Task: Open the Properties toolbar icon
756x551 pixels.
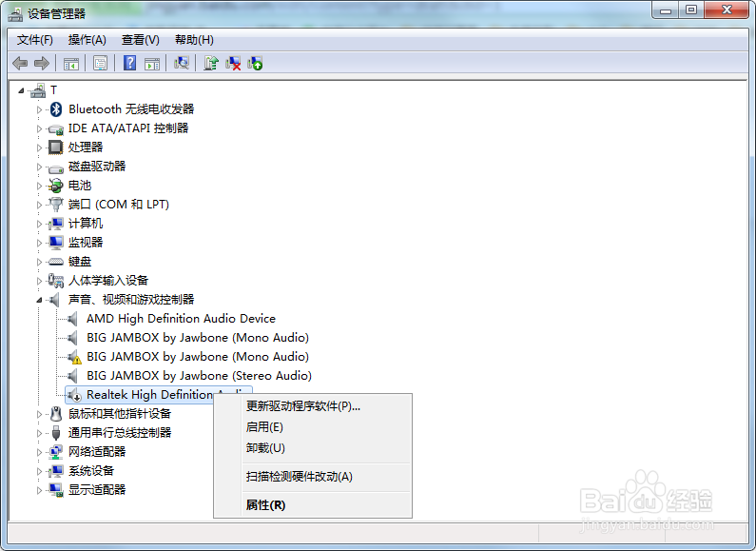Action: [100, 63]
